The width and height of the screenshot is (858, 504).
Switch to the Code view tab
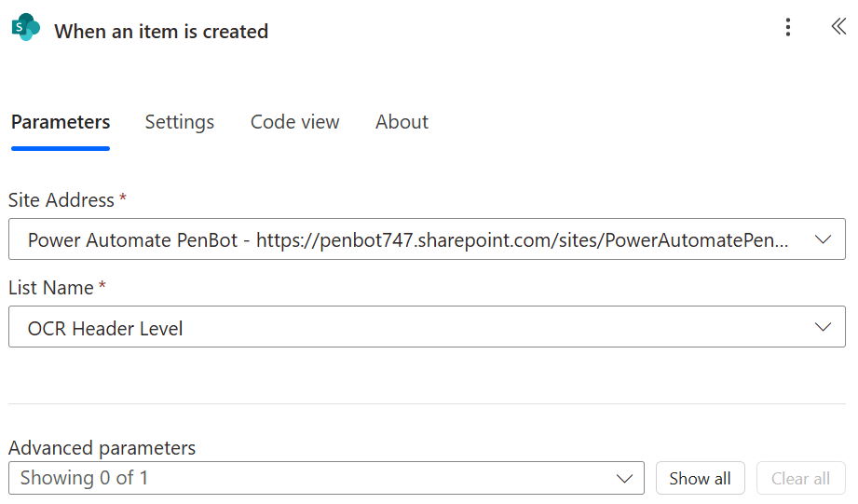pyautogui.click(x=294, y=122)
